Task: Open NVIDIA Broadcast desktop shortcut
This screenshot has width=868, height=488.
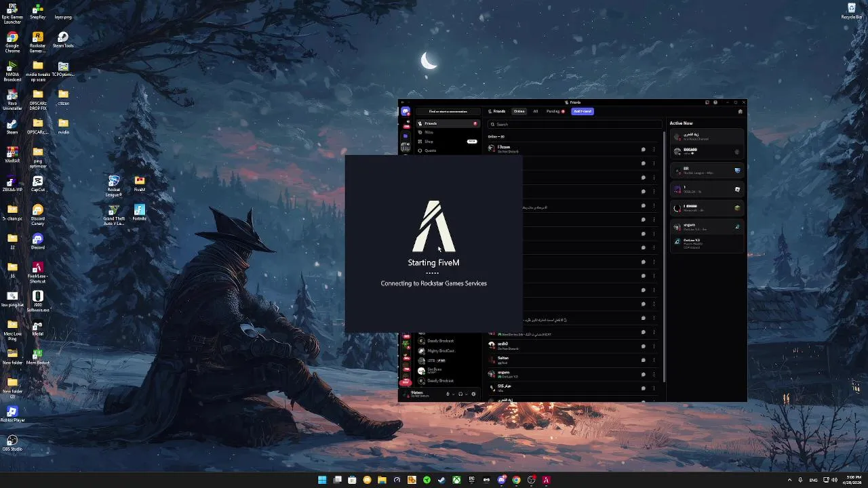Action: point(12,71)
